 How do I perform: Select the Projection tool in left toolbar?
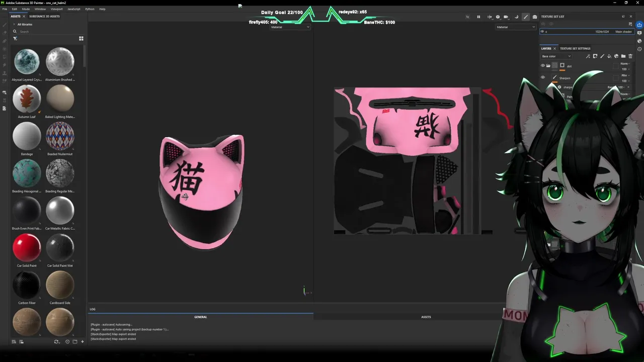(5, 41)
